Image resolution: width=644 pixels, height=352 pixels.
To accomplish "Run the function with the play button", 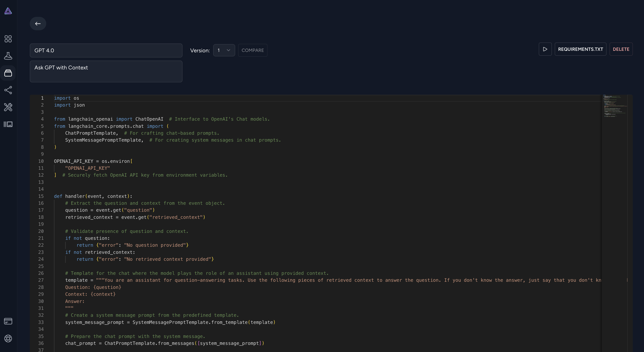I will (545, 49).
